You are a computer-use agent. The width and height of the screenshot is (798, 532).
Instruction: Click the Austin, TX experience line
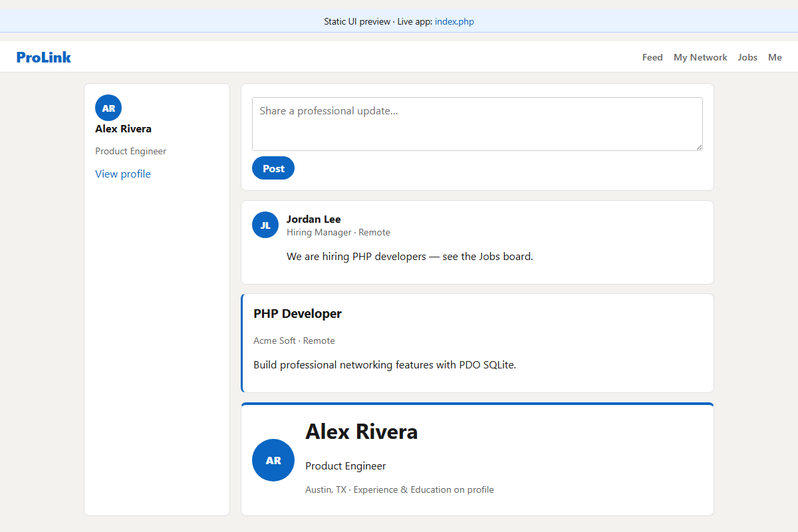point(400,489)
